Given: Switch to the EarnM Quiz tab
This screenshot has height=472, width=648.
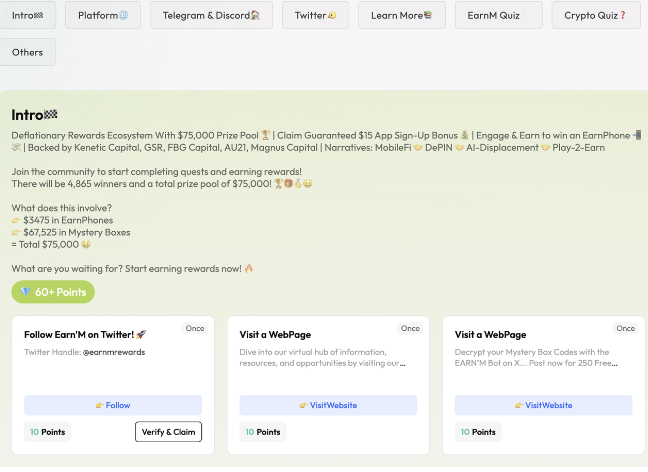Looking at the screenshot, I should click(x=498, y=15).
